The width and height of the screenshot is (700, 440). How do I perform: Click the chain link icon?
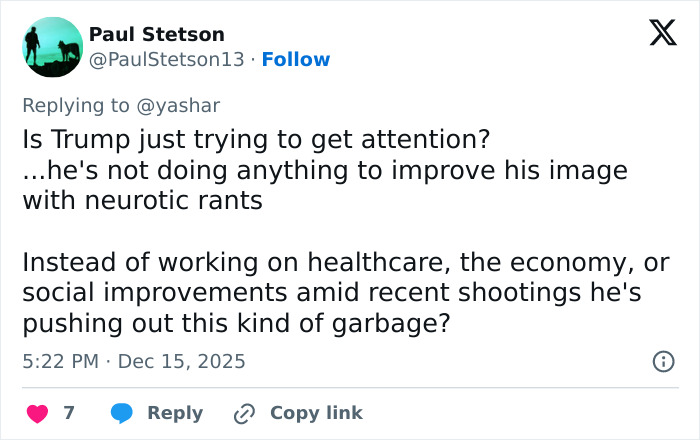[x=244, y=413]
